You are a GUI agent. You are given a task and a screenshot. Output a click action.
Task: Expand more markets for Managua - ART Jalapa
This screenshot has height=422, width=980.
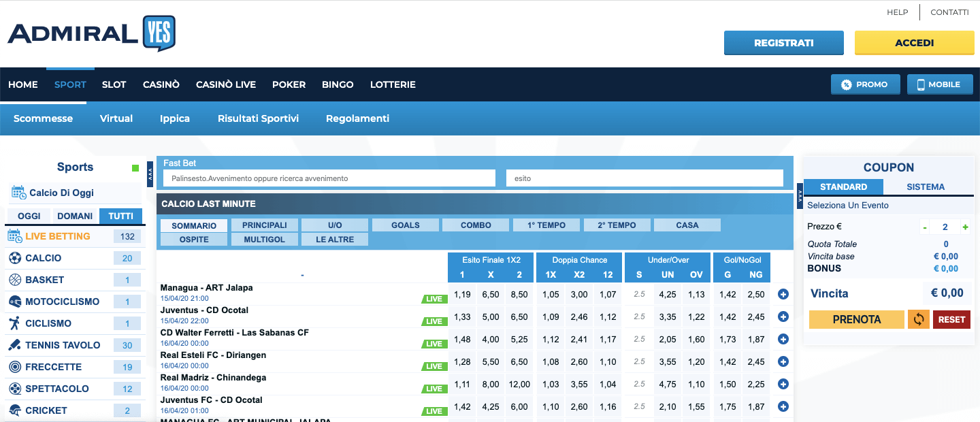click(x=783, y=295)
